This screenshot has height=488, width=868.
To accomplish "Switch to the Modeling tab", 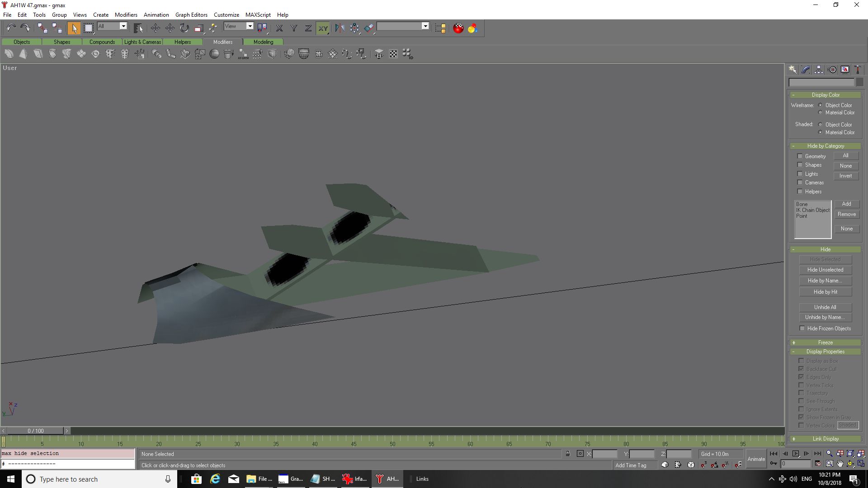I will coord(263,42).
